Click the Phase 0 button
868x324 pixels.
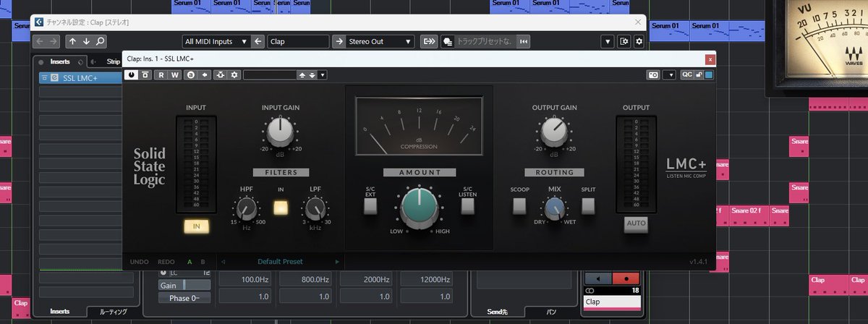click(184, 298)
